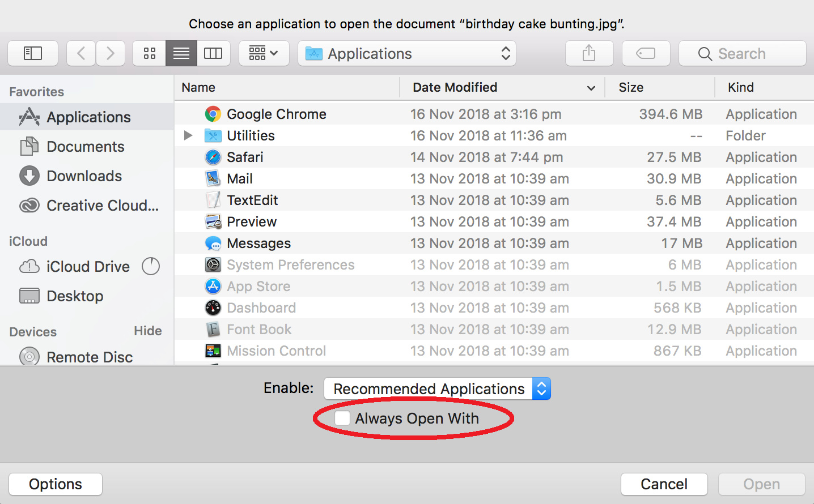Sort by the Date Modified column

click(x=502, y=87)
